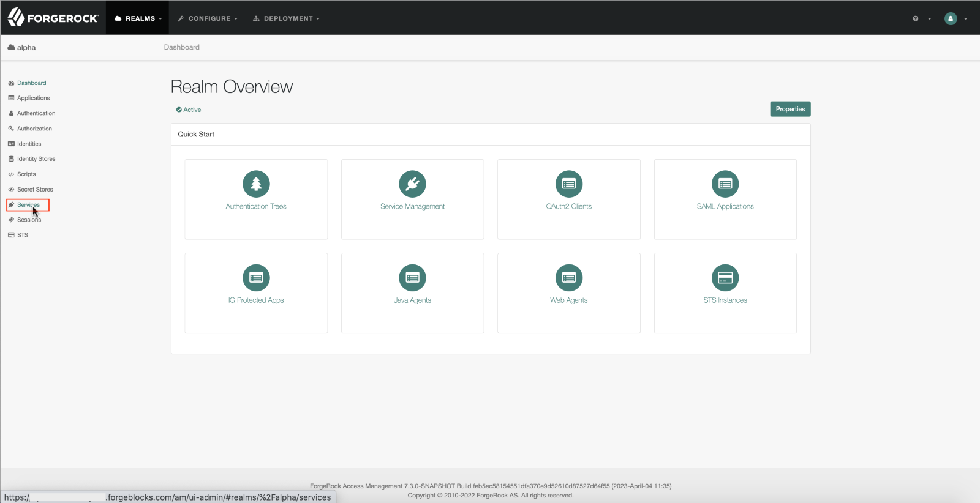Click the Authorization key icon in sidebar

pyautogui.click(x=11, y=129)
